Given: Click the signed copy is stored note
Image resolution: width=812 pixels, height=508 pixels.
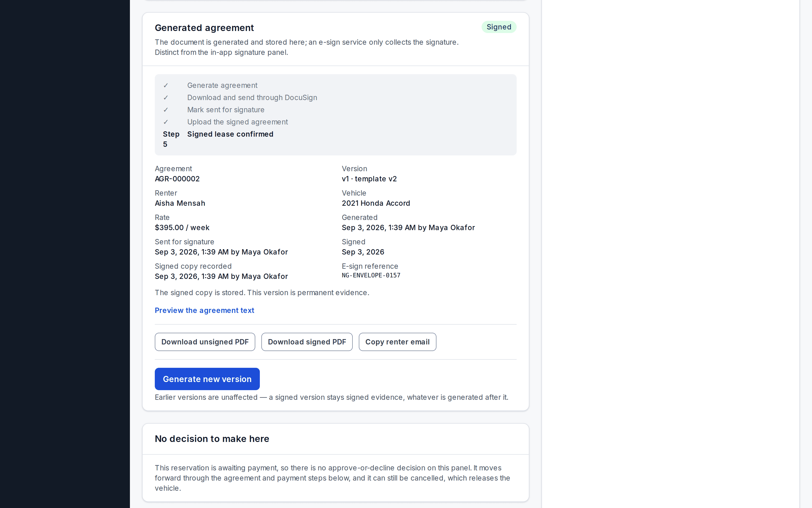Looking at the screenshot, I should pyautogui.click(x=262, y=293).
